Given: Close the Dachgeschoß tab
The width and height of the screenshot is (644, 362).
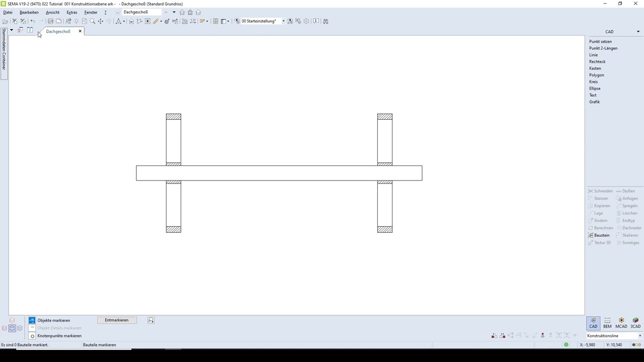Looking at the screenshot, I should [x=79, y=31].
